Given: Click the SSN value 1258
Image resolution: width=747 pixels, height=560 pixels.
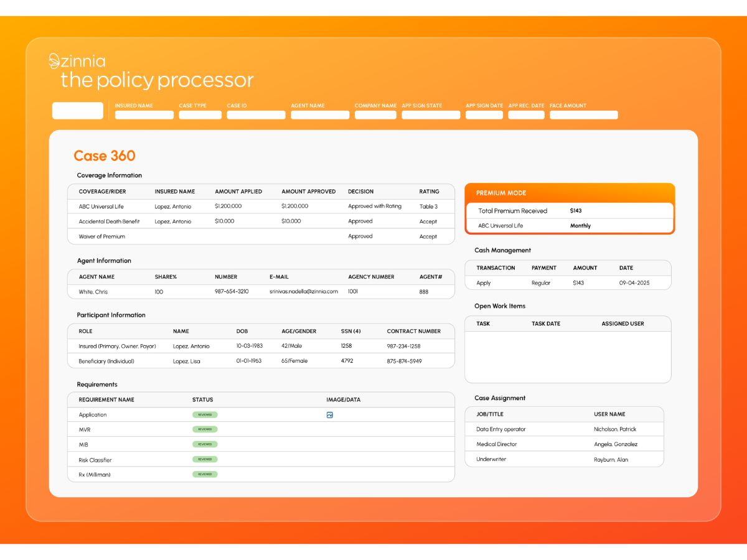Looking at the screenshot, I should [x=347, y=346].
